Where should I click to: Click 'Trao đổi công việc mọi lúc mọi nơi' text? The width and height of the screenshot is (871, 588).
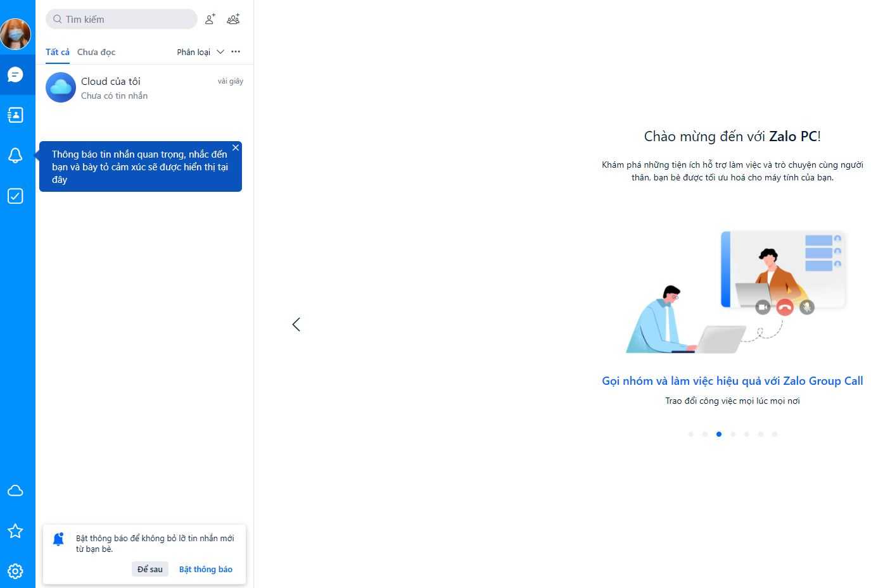(x=732, y=401)
